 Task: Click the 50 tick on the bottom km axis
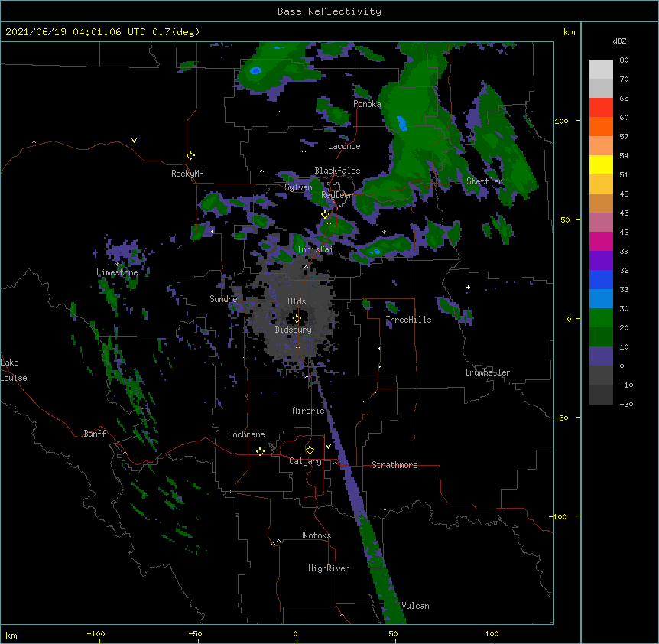coord(393,633)
